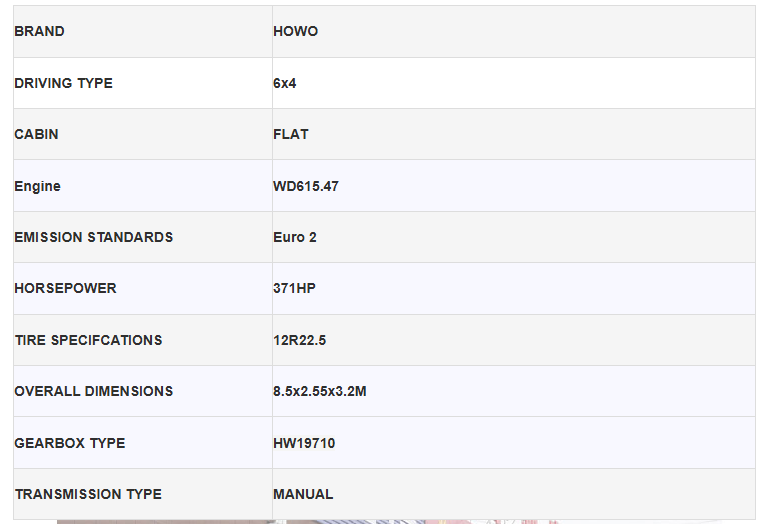761x524 pixels.
Task: Click the CABIN row label
Action: [36, 134]
